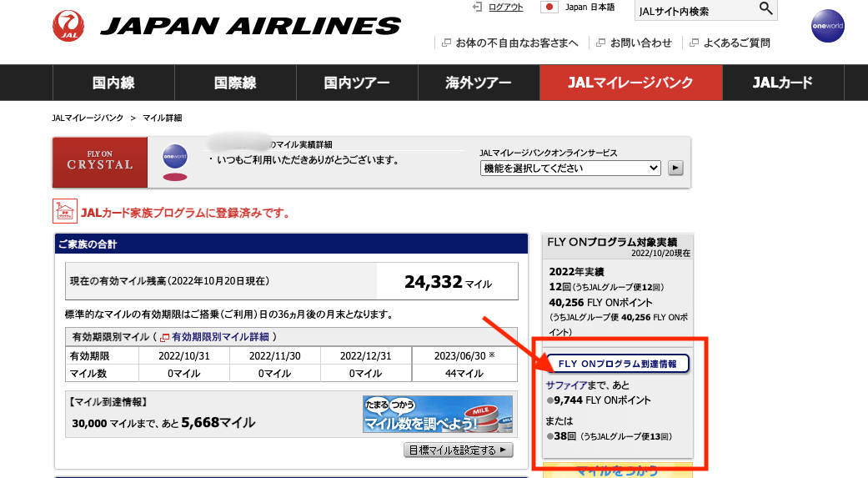Open the 有効期限別マイル詳細 link
This screenshot has width=868, height=478.
(220, 337)
